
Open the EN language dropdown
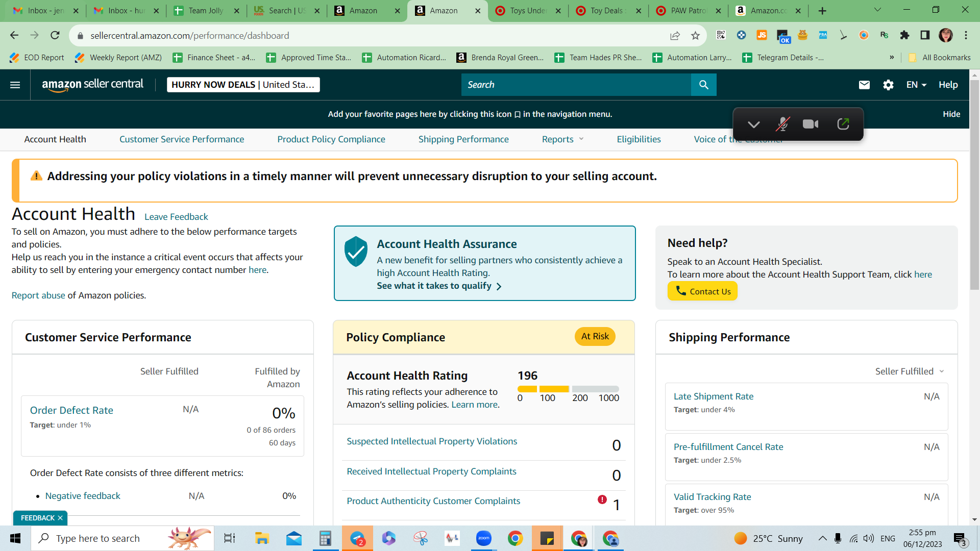coord(916,85)
